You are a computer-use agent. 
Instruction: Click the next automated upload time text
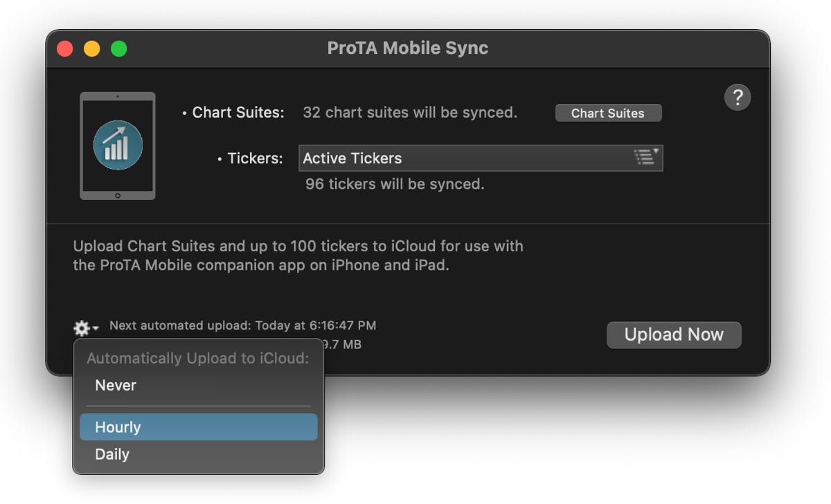point(242,325)
